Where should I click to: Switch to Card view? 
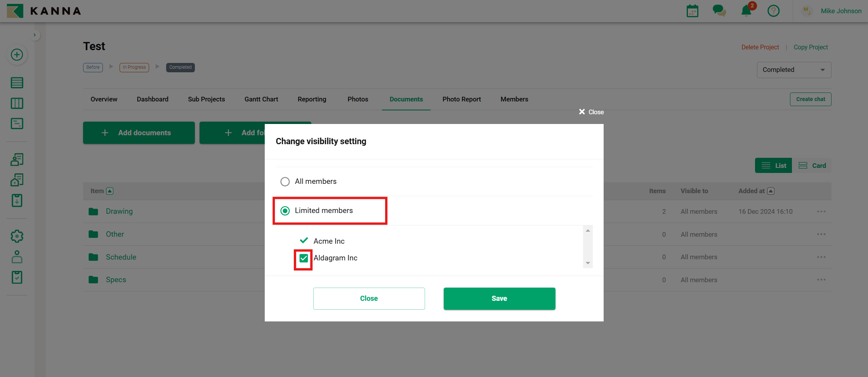(812, 166)
